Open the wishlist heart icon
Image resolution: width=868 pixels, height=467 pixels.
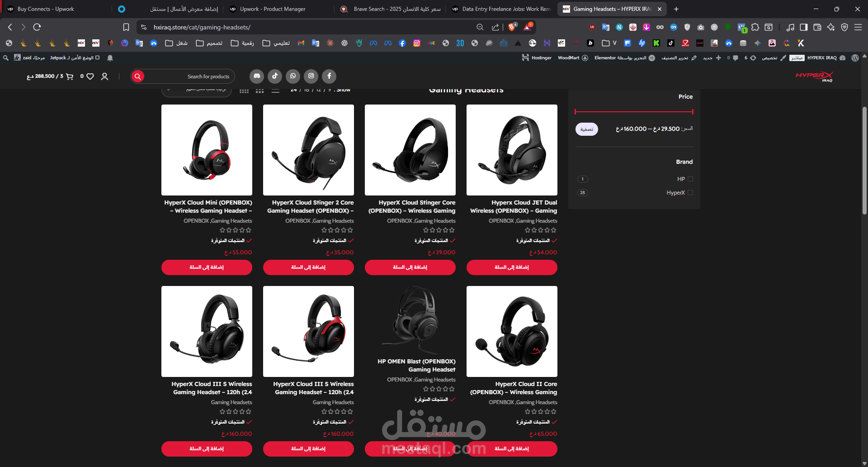point(90,76)
